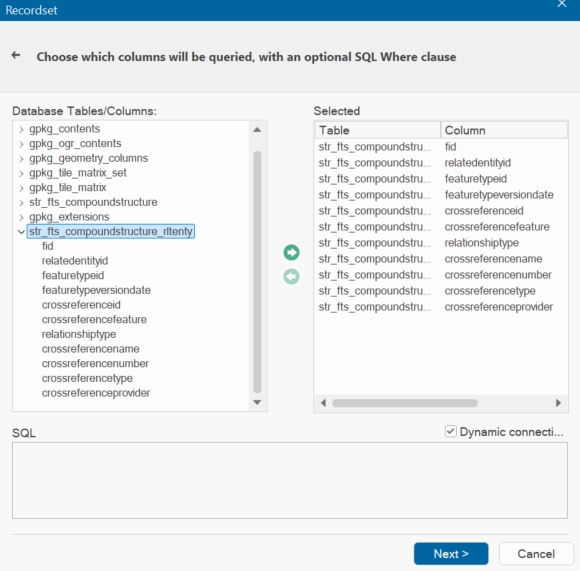Select crossreferencename row in Selected list
This screenshot has width=580, height=571.
click(x=441, y=259)
